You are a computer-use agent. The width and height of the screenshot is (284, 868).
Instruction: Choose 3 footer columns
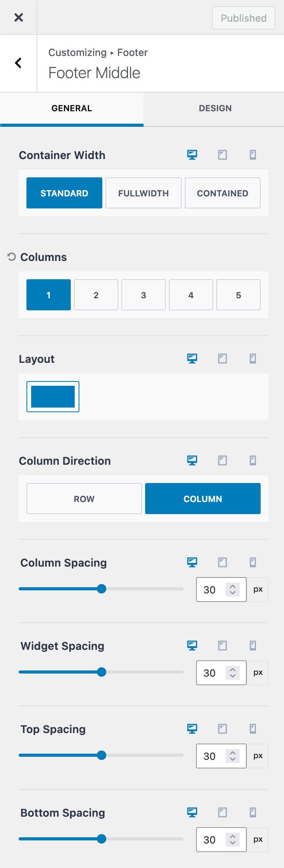[x=143, y=294]
